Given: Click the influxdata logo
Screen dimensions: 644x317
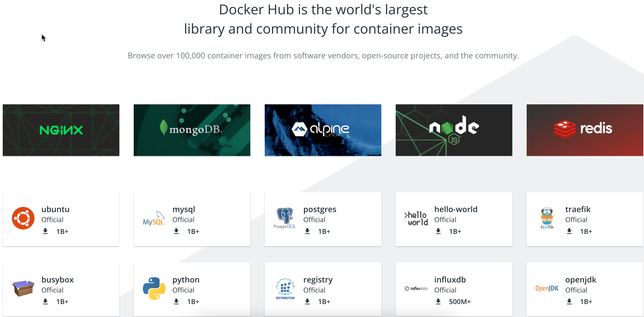Looking at the screenshot, I should click(416, 289).
